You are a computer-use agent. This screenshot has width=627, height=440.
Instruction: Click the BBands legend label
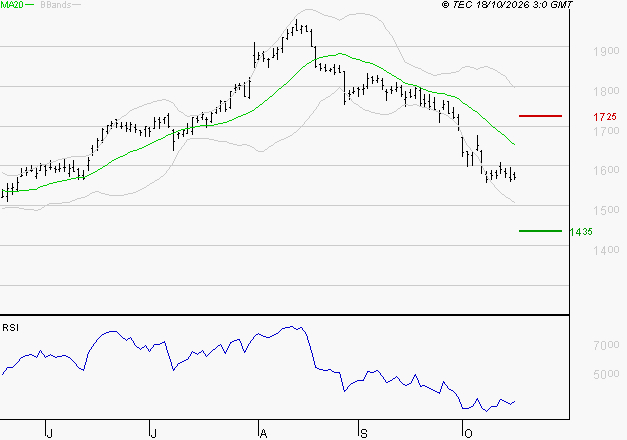[x=56, y=5]
